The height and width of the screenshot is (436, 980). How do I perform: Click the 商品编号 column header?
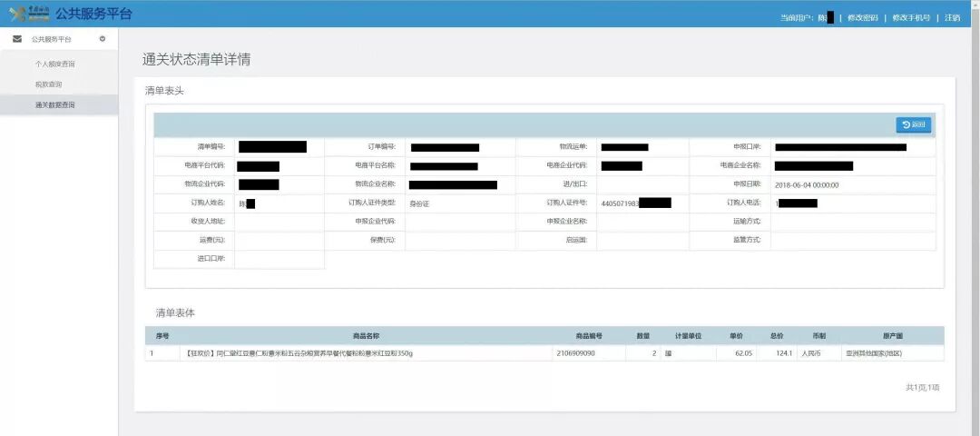click(589, 336)
